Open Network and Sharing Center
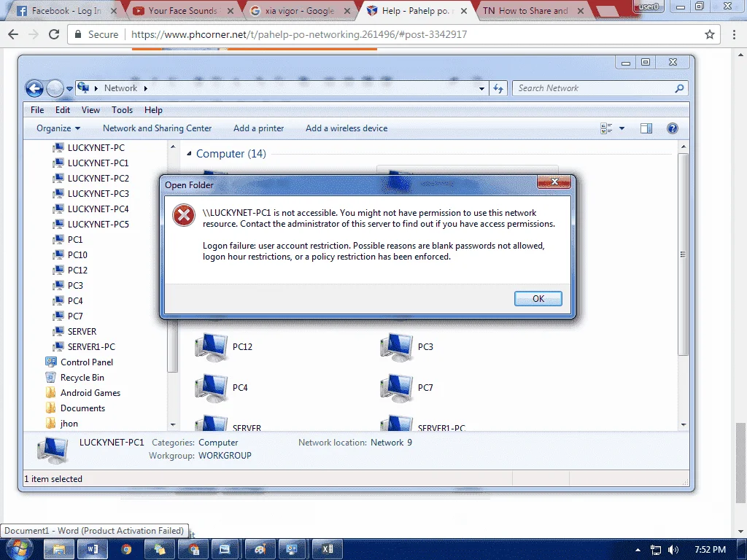This screenshot has height=560, width=747. [x=158, y=128]
